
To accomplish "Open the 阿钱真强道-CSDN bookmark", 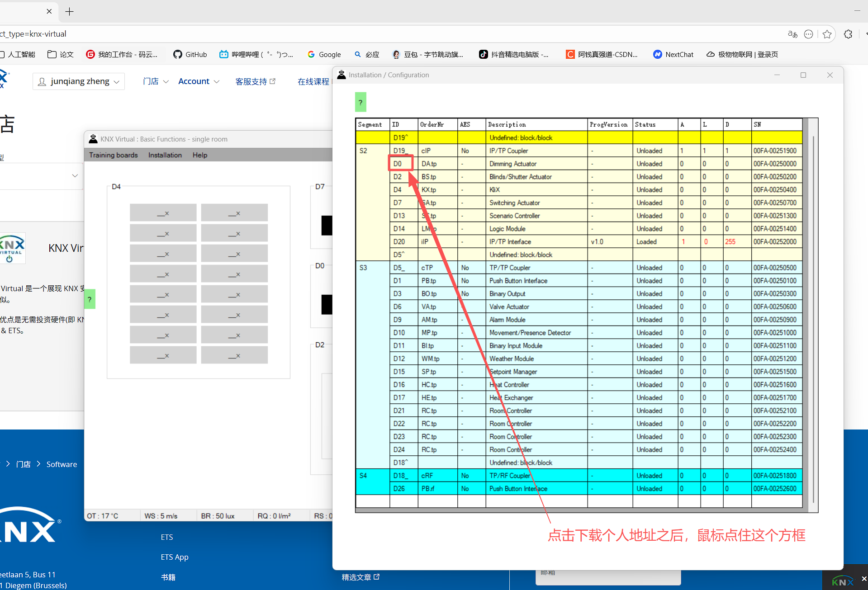I will click(x=602, y=54).
